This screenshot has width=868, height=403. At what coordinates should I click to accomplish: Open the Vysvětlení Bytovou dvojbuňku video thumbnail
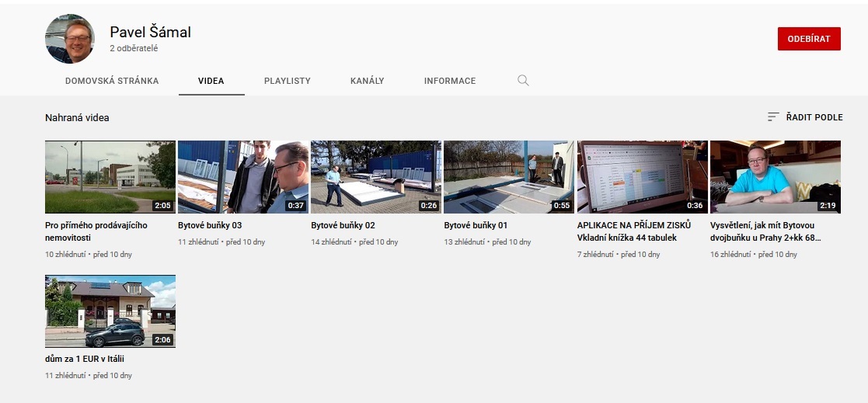pyautogui.click(x=775, y=177)
